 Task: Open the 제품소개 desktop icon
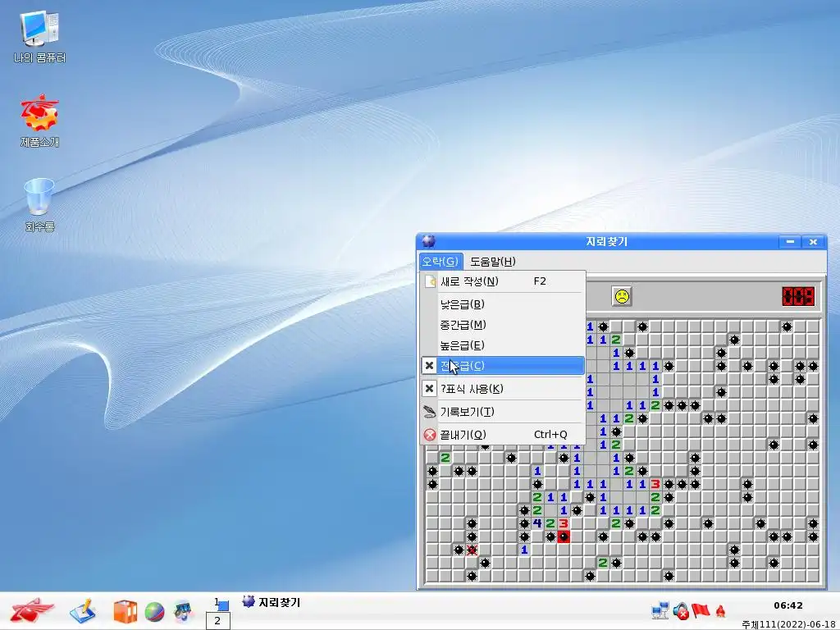(x=39, y=121)
